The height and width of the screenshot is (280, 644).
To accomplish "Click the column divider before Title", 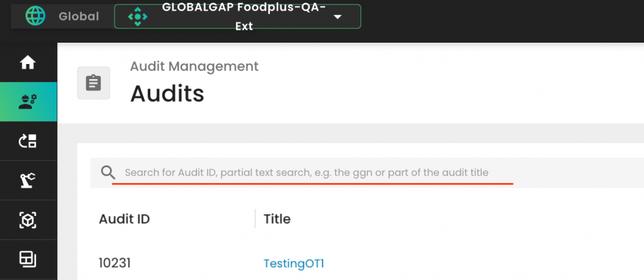I will pyautogui.click(x=255, y=218).
